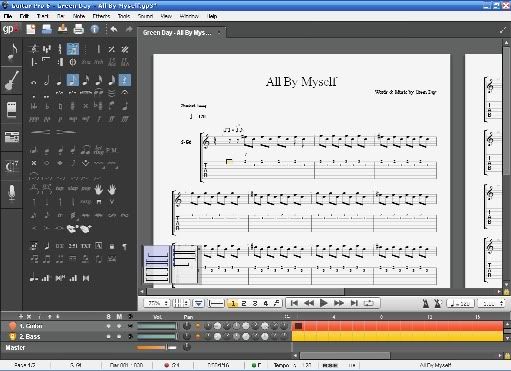This screenshot has height=371, width=511.
Task: Open the Mastering panel rack icon
Action: (x=12, y=137)
